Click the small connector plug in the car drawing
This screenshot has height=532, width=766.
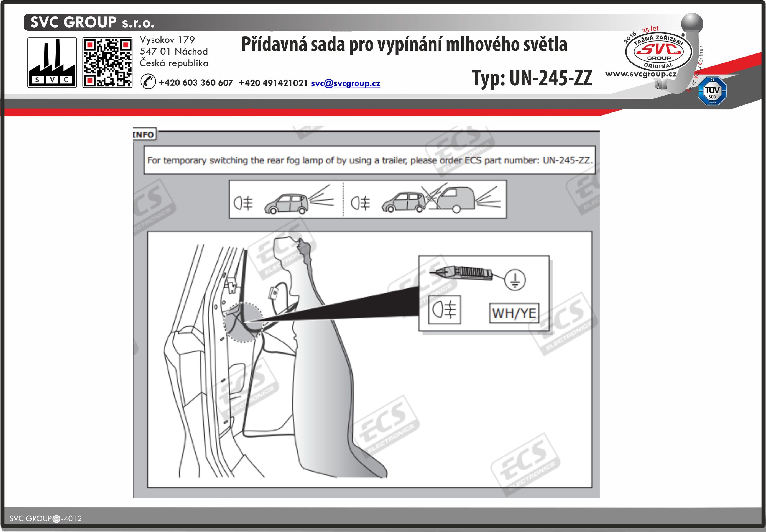coord(273,293)
